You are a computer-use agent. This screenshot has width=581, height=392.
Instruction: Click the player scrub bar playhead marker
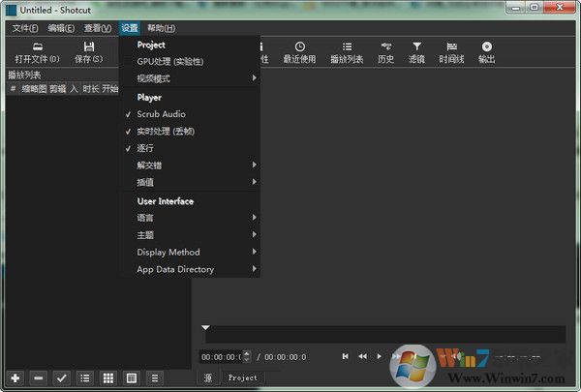[x=205, y=326]
